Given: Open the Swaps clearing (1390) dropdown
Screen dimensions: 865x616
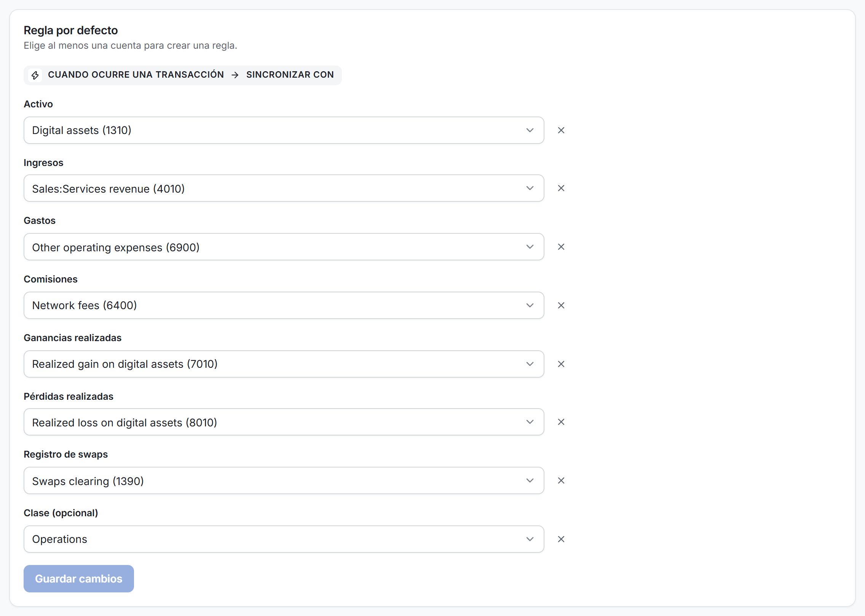Looking at the screenshot, I should (x=284, y=480).
